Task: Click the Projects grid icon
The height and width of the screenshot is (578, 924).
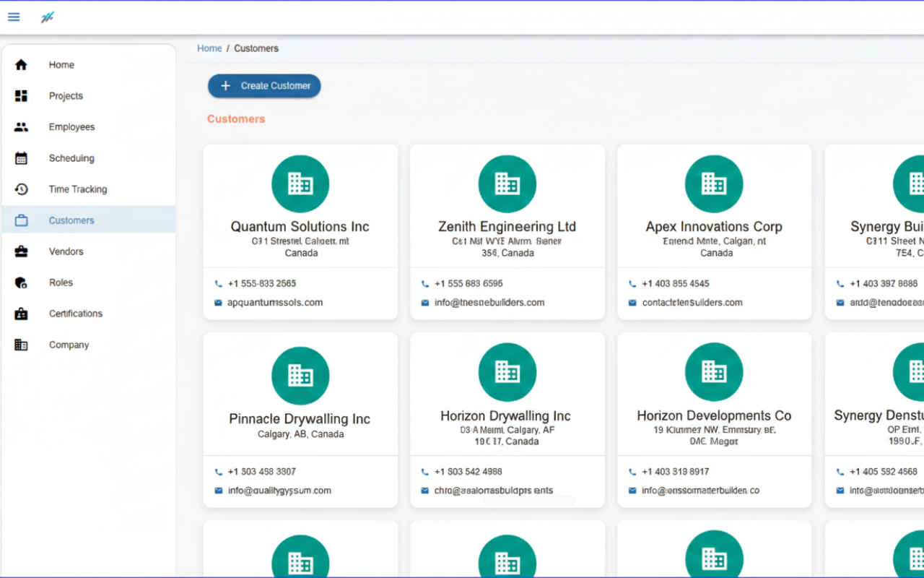Action: (21, 95)
